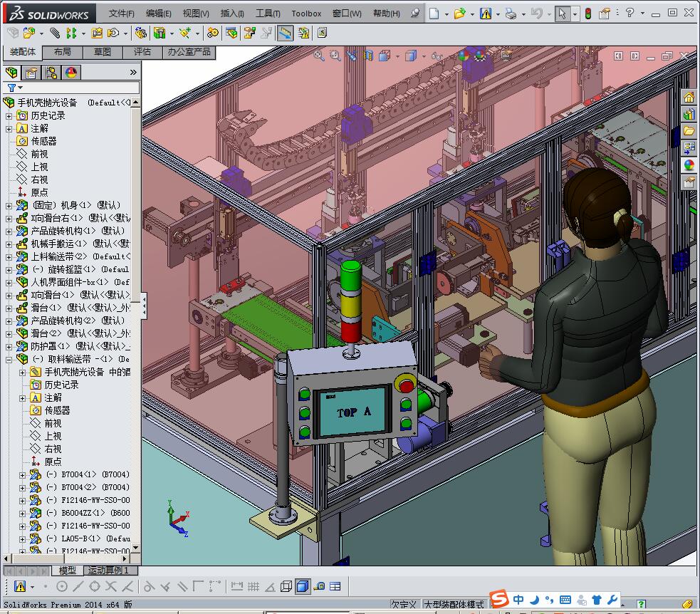Click 大型装配体模式 in status bar
Image resolution: width=700 pixels, height=614 pixels.
pyautogui.click(x=454, y=605)
